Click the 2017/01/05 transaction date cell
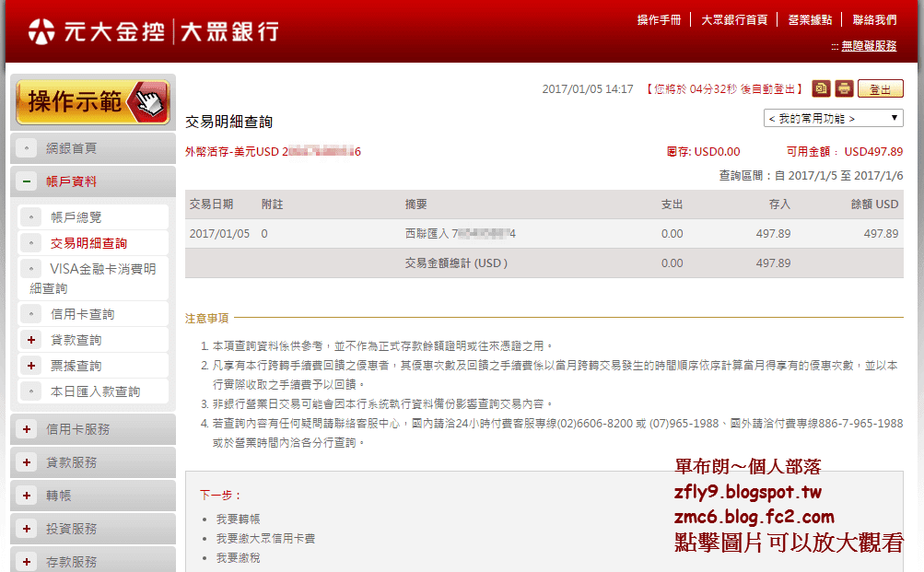This screenshot has height=572, width=924. 219,234
